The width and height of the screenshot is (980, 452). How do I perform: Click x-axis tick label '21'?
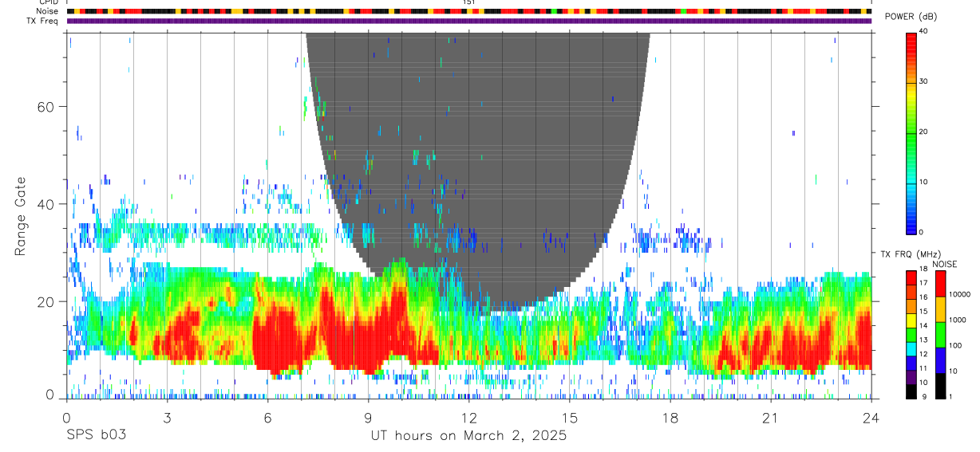coord(770,418)
